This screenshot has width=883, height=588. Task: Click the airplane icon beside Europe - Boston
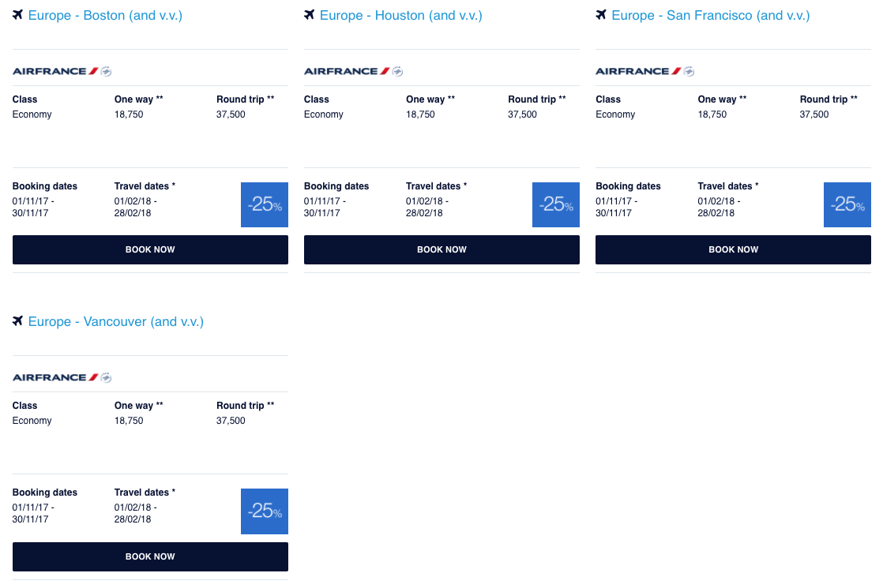point(18,15)
